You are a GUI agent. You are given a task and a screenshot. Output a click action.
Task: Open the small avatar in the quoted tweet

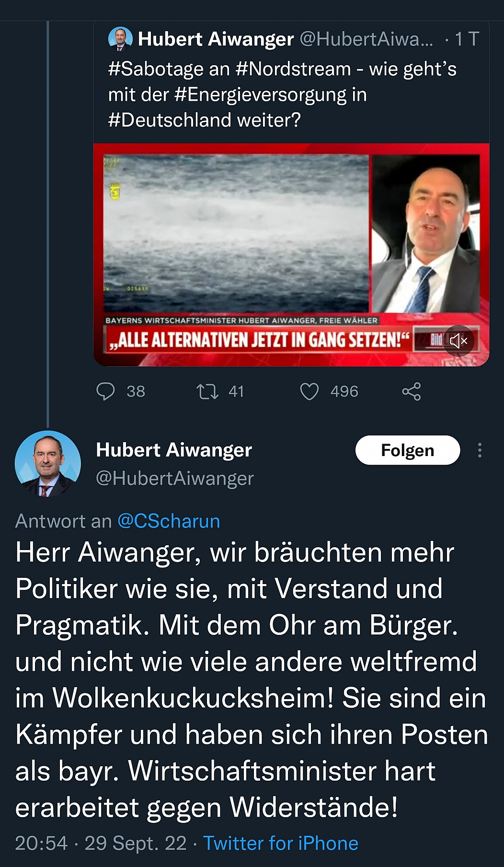[x=120, y=39]
